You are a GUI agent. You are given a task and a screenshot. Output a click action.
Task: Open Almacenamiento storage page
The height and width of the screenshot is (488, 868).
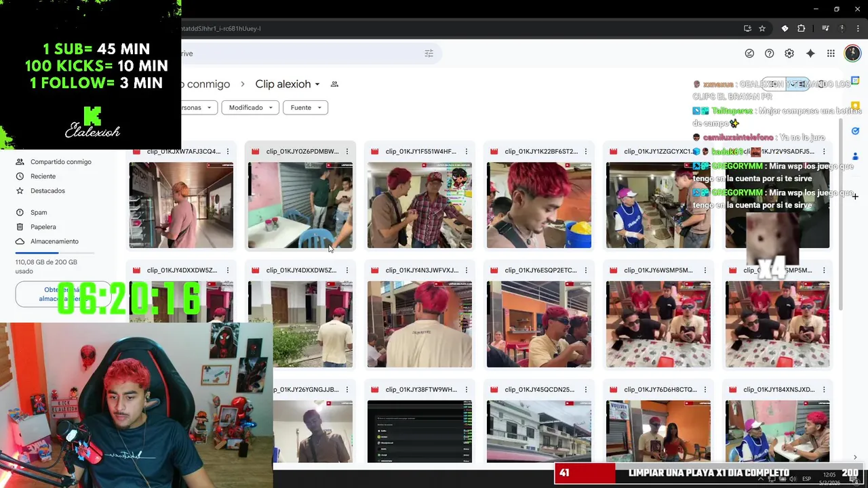pyautogui.click(x=54, y=241)
